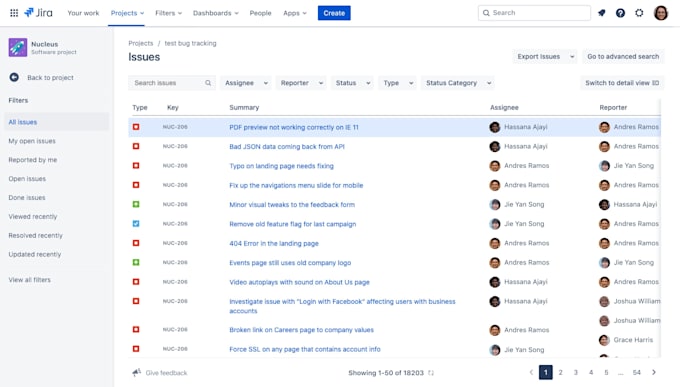Image resolution: width=680 pixels, height=387 pixels.
Task: Click the Search issues input field
Action: click(172, 83)
